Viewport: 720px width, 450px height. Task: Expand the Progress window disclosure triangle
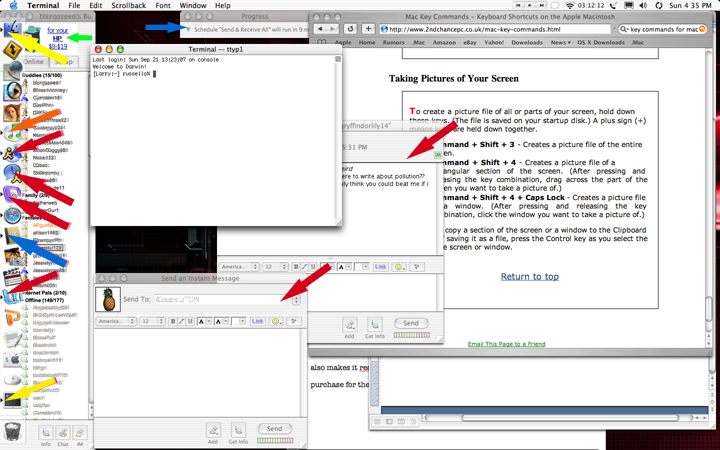(x=187, y=29)
